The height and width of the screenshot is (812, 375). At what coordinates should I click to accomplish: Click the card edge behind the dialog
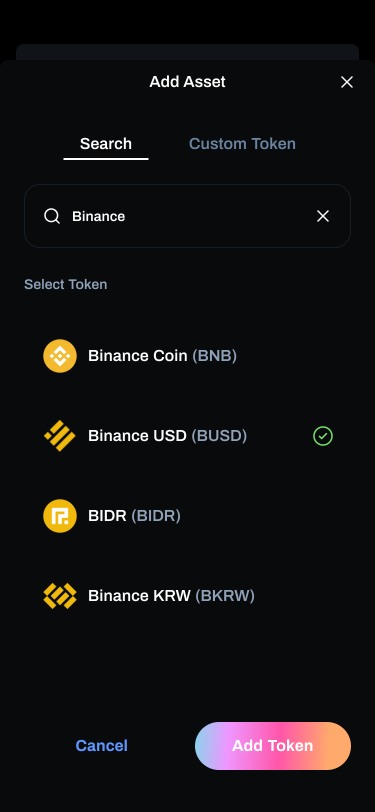188,52
